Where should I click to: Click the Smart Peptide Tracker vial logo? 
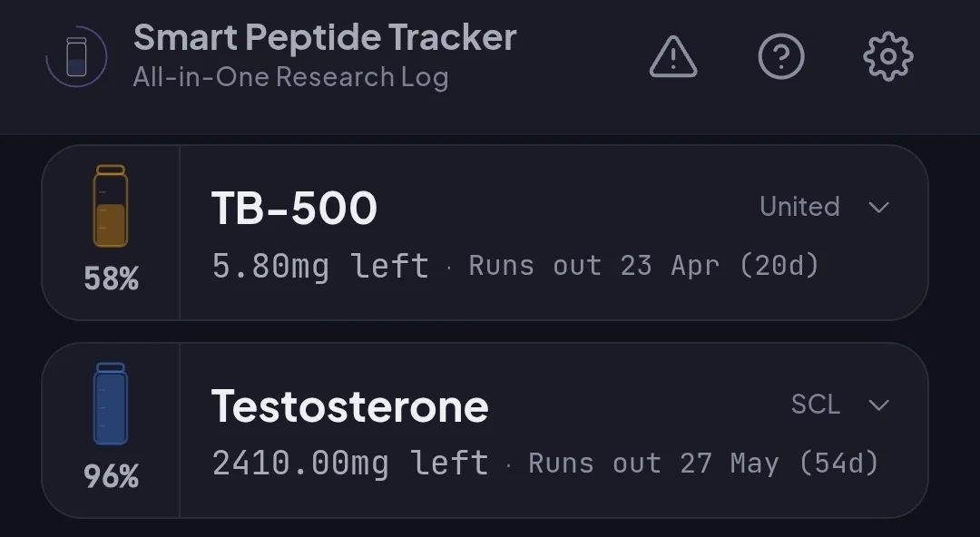76,57
